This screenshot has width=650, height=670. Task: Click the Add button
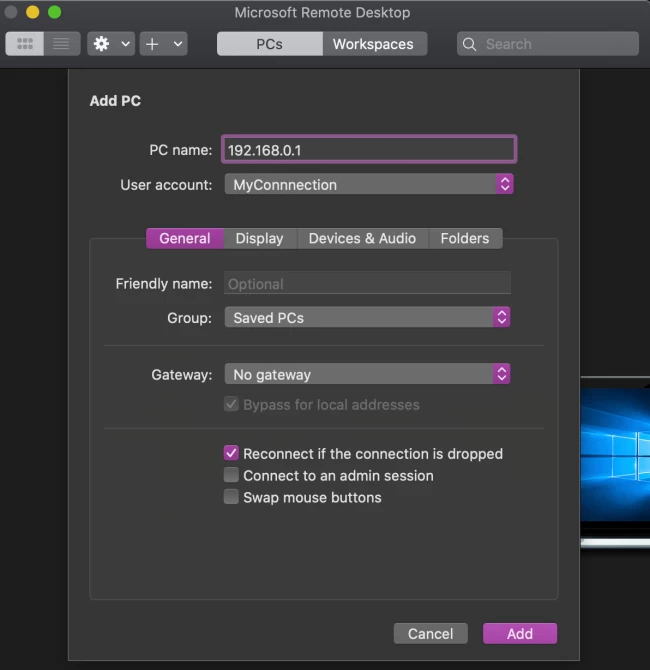[520, 633]
